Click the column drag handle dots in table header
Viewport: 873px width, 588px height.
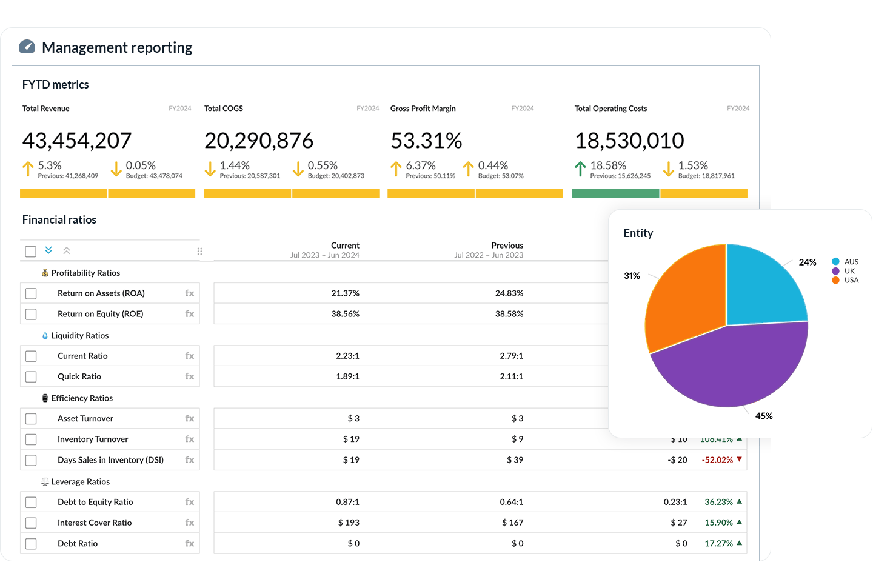[x=200, y=250]
